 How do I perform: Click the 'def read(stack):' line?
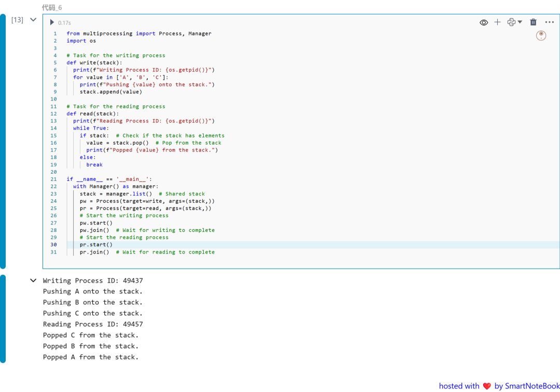(92, 114)
